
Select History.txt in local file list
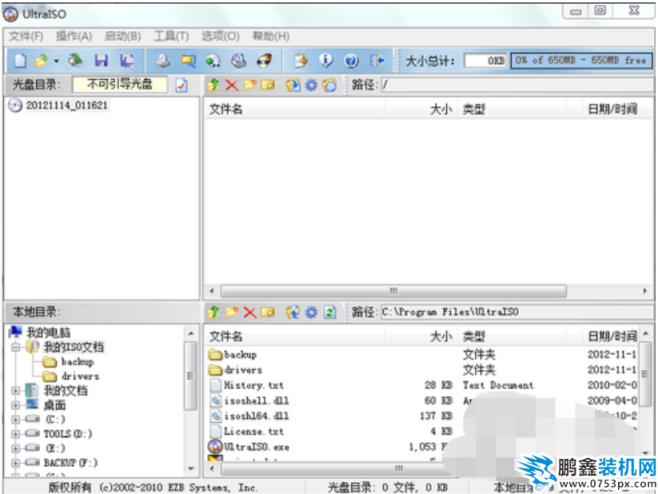tap(253, 385)
